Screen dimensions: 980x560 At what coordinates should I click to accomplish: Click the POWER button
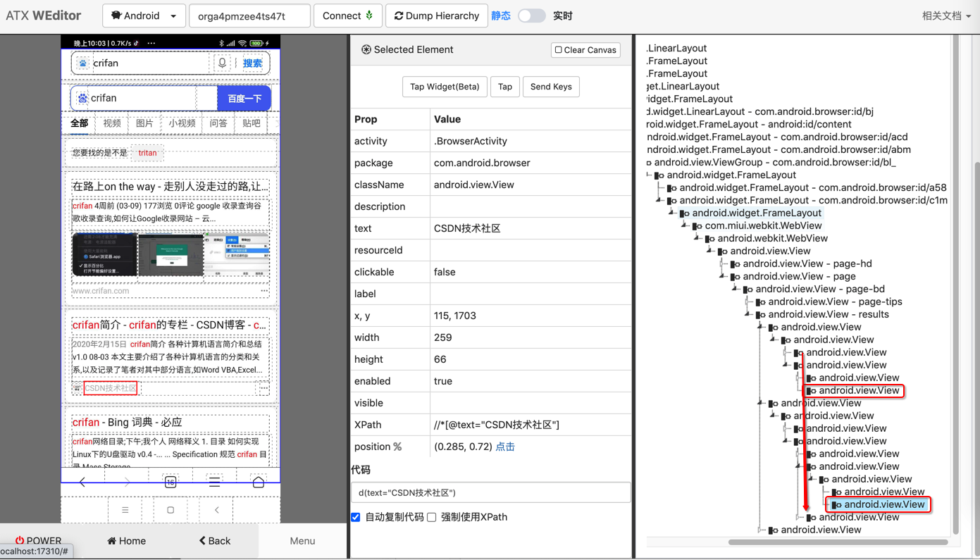point(38,540)
